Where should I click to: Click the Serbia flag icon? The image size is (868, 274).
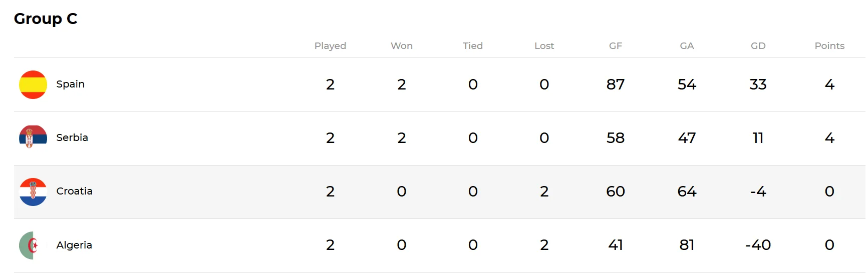tap(33, 137)
